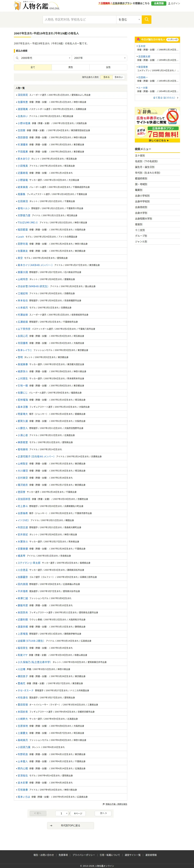
Task: Click the ログイン link
Action: click(x=175, y=3)
